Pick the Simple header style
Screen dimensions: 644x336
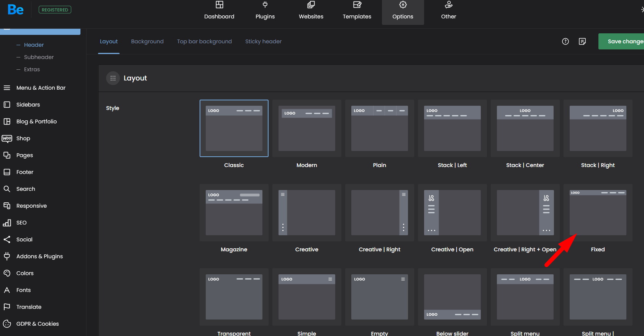(307, 297)
